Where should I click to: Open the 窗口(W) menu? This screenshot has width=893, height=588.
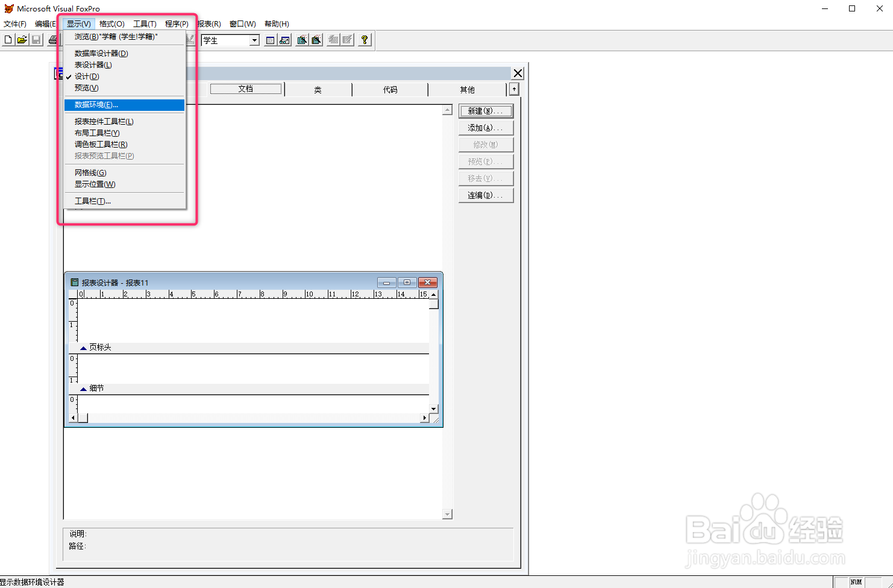point(242,24)
